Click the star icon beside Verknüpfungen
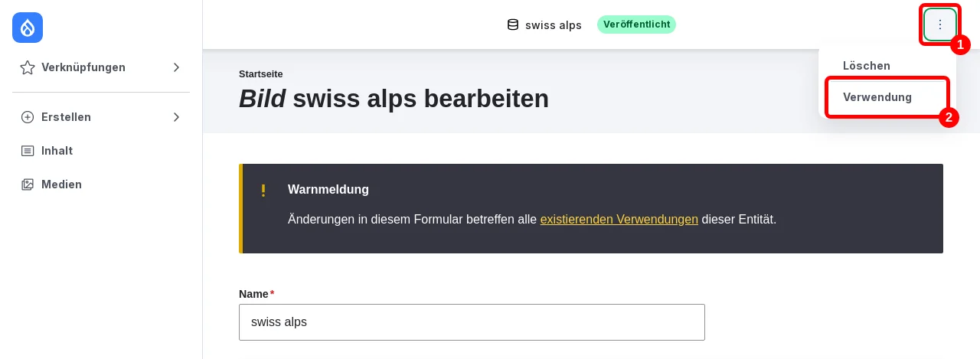Screen dimensions: 980x359 (x=28, y=67)
